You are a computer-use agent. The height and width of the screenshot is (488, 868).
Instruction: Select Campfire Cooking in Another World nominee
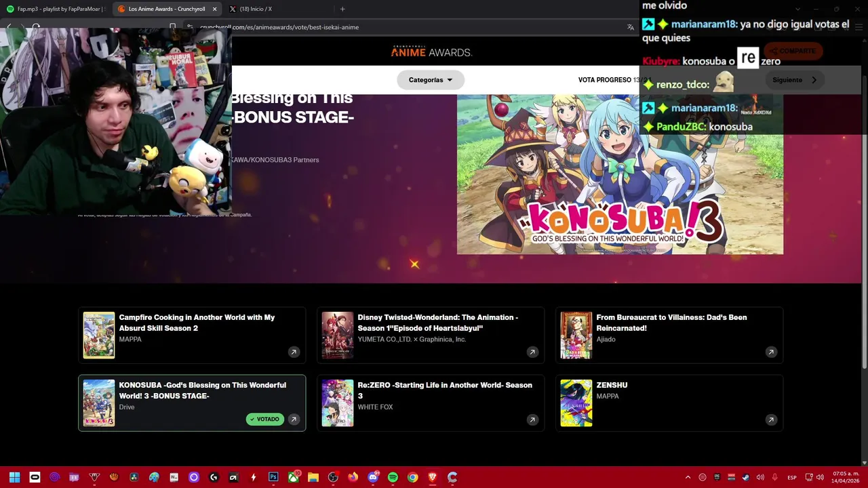pyautogui.click(x=197, y=323)
